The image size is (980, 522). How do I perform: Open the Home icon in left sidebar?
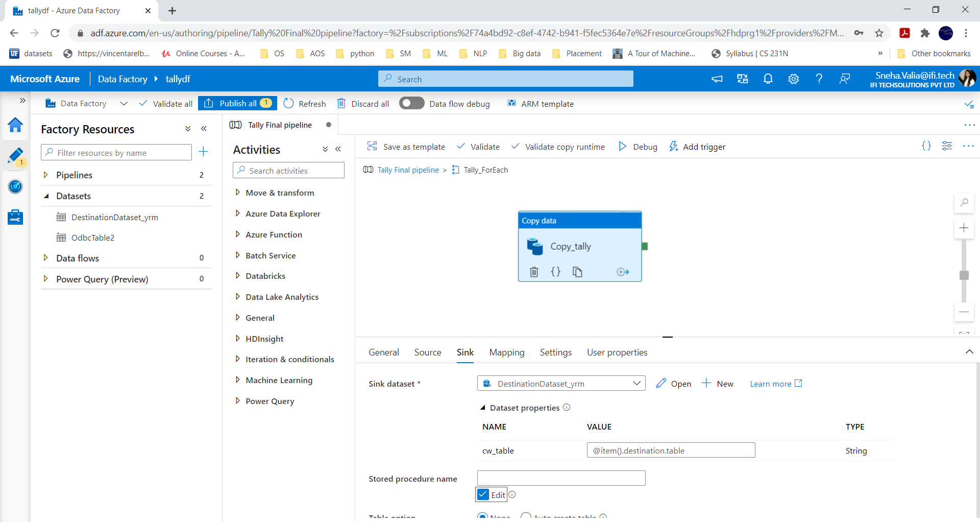coord(15,125)
